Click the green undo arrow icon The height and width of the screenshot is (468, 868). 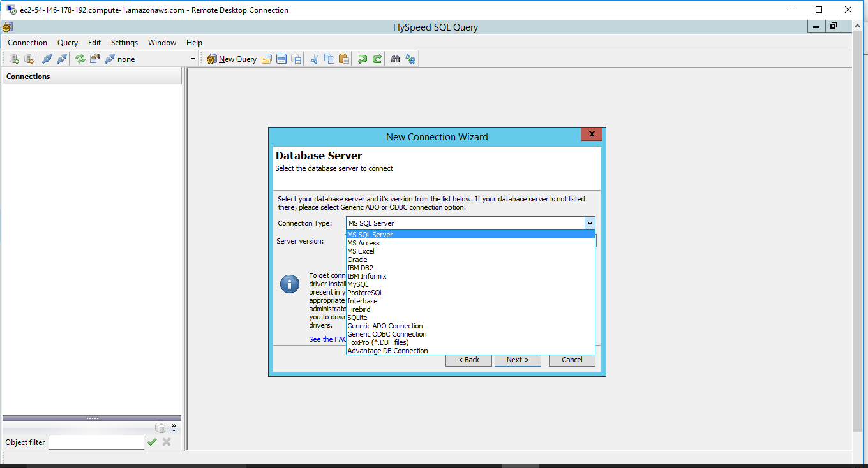pyautogui.click(x=362, y=59)
